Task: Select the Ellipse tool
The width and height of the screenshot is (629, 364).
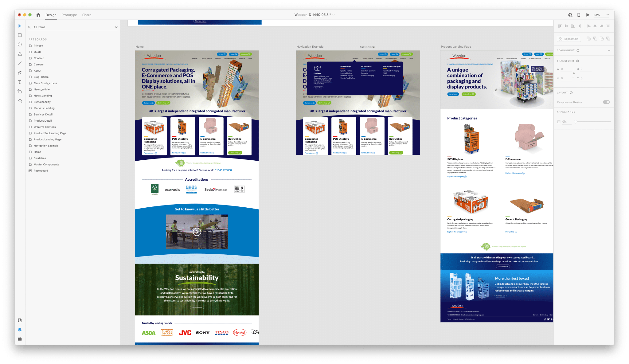Action: click(x=20, y=45)
